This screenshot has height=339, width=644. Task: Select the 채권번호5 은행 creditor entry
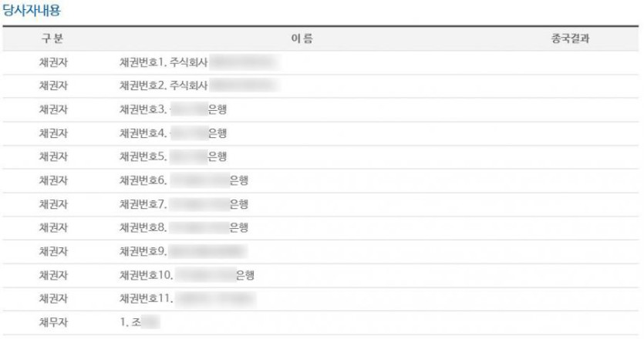(173, 156)
